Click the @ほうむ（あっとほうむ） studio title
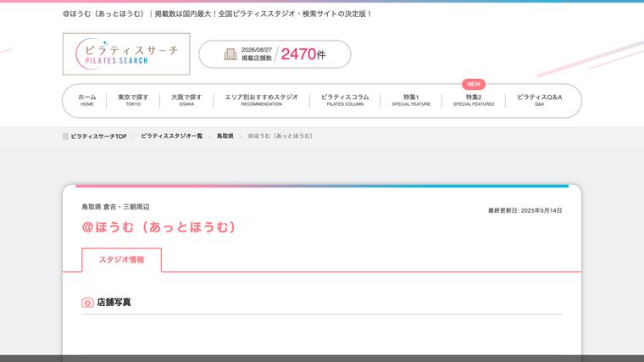 click(x=158, y=227)
